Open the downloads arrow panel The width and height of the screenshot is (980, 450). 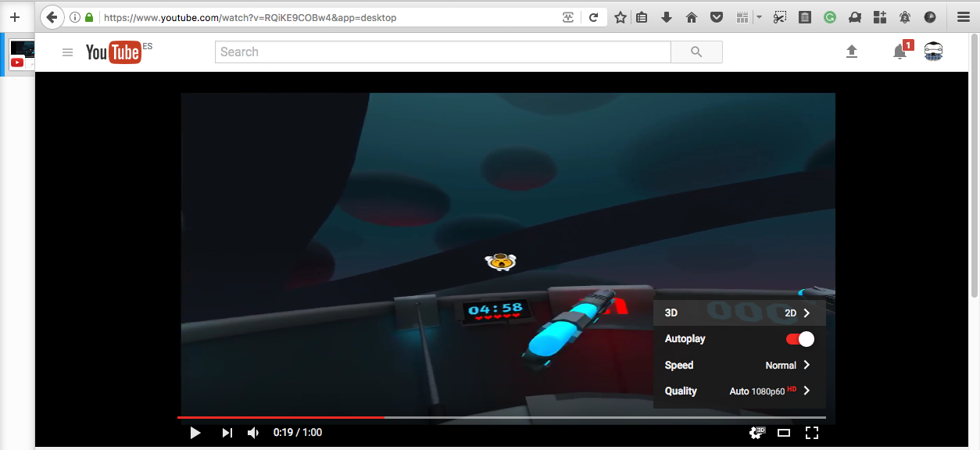(667, 17)
